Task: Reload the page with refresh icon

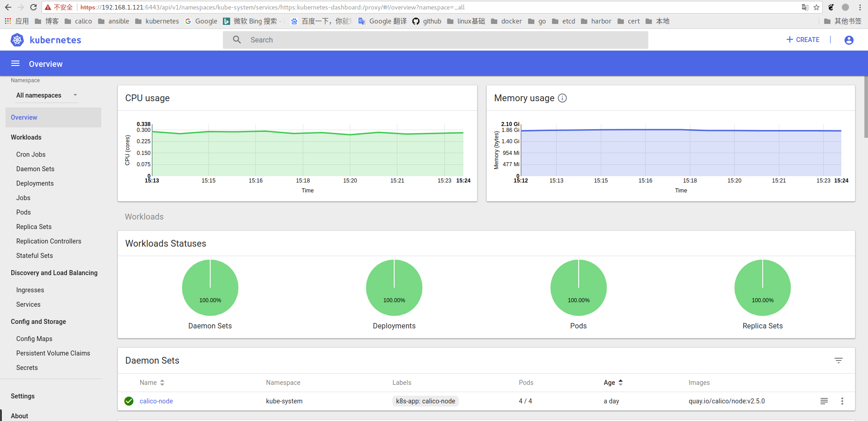Action: point(33,7)
